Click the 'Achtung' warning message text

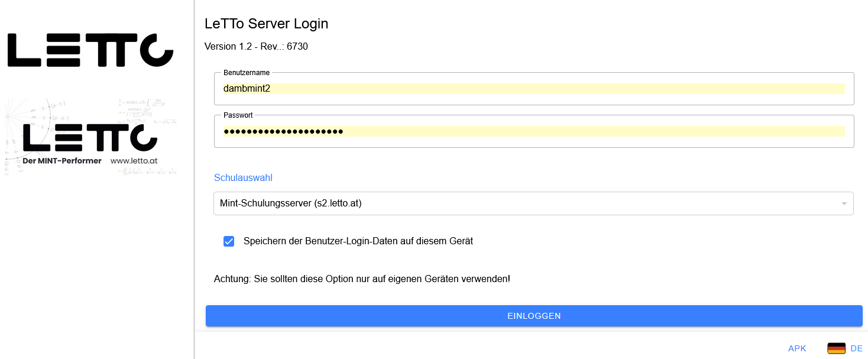(361, 278)
